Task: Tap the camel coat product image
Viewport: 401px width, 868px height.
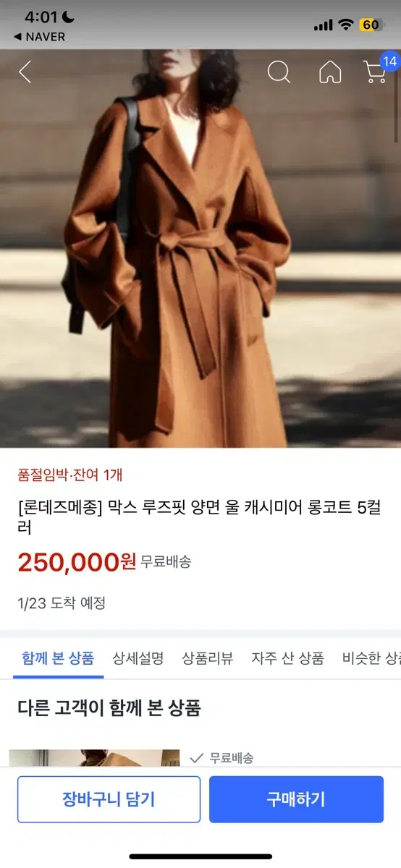Action: pyautogui.click(x=200, y=248)
